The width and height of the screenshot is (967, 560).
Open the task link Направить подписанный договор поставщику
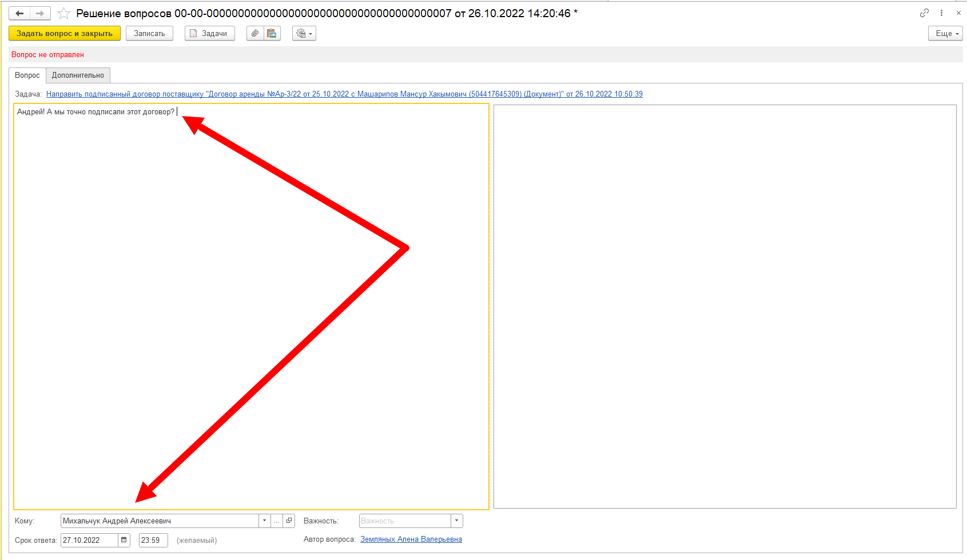(x=344, y=94)
